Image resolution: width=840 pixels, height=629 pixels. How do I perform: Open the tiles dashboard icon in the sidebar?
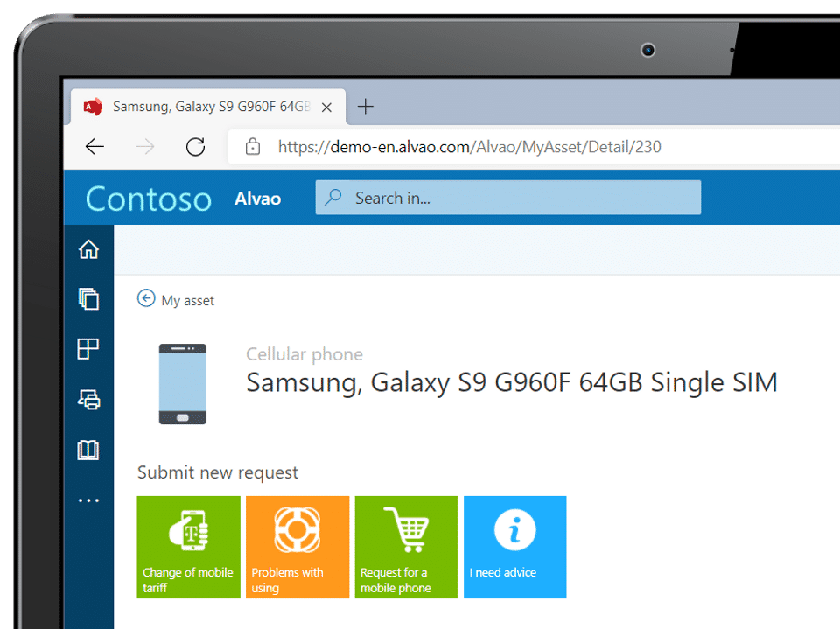[87, 349]
